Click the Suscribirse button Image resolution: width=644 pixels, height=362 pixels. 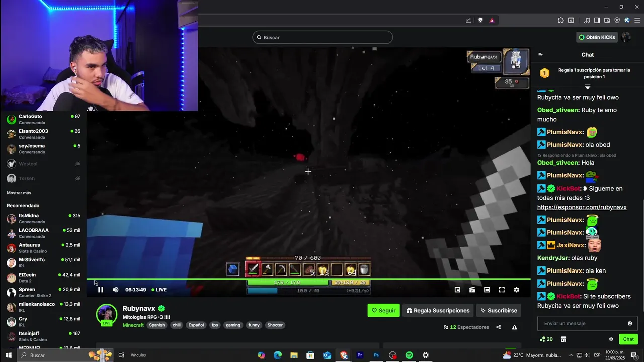click(x=499, y=310)
